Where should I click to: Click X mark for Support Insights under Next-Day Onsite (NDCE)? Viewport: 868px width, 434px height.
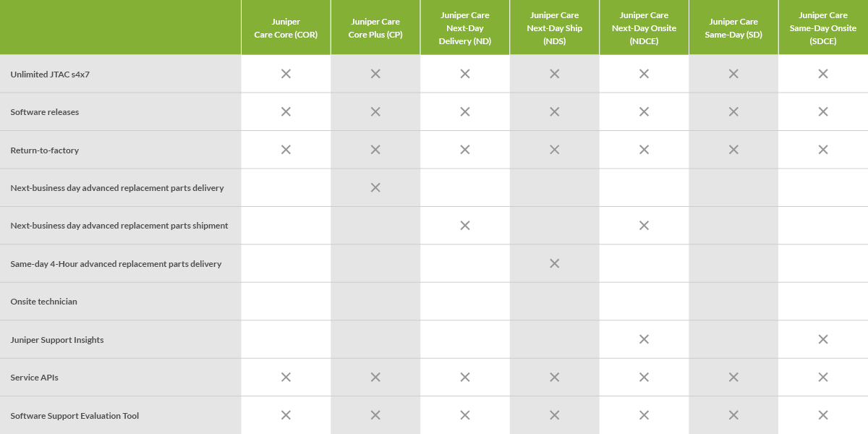pyautogui.click(x=644, y=339)
